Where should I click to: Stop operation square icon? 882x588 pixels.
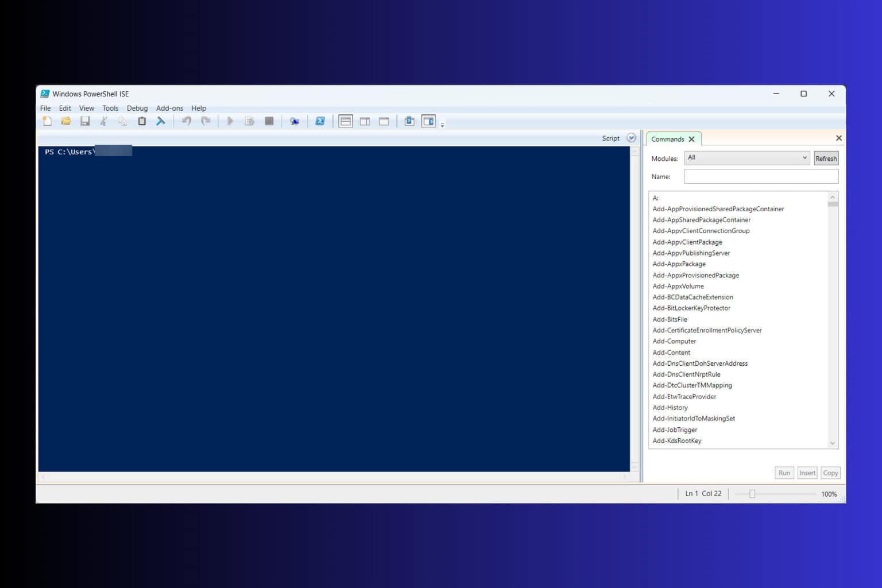269,121
